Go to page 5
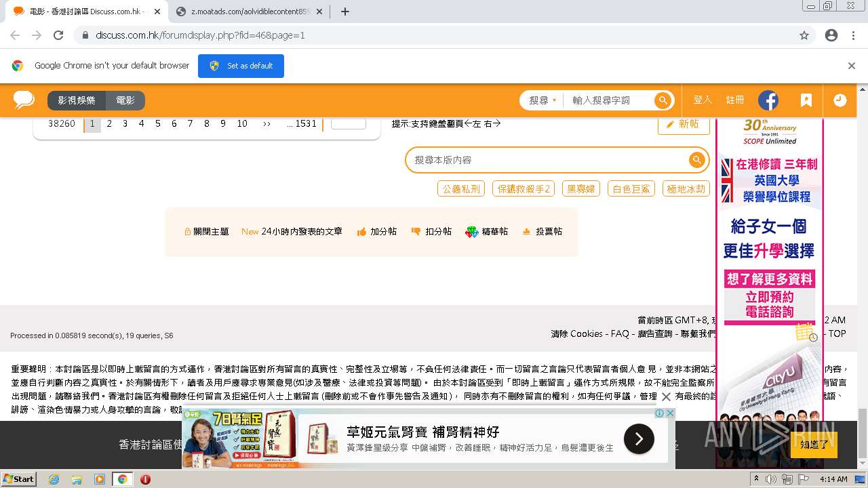The height and width of the screenshot is (488, 868). pos(157,123)
